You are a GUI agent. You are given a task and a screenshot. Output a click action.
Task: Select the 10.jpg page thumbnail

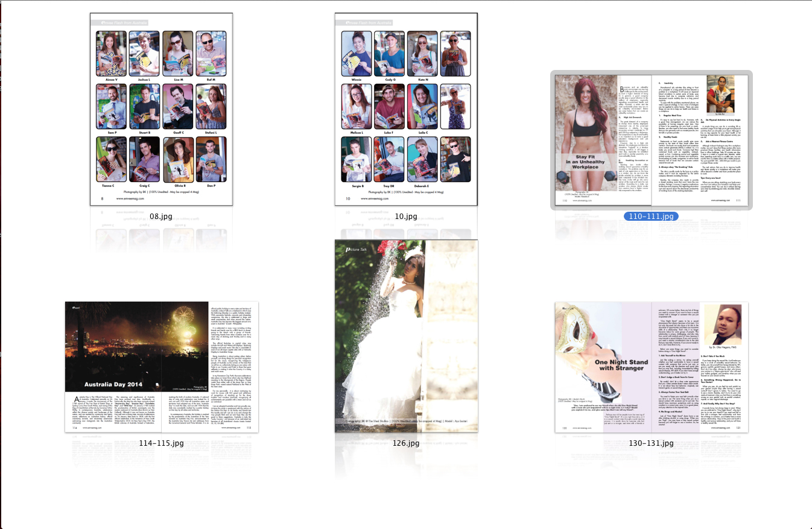coord(406,109)
